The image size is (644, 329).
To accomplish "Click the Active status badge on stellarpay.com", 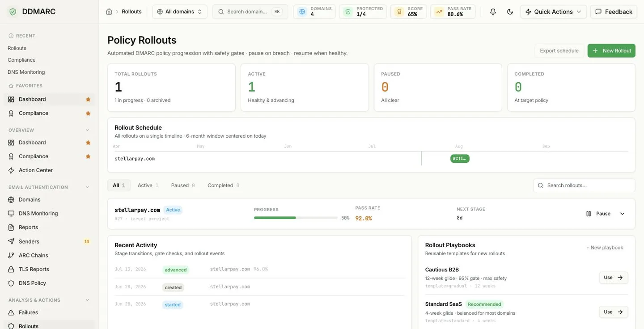I will pos(173,210).
